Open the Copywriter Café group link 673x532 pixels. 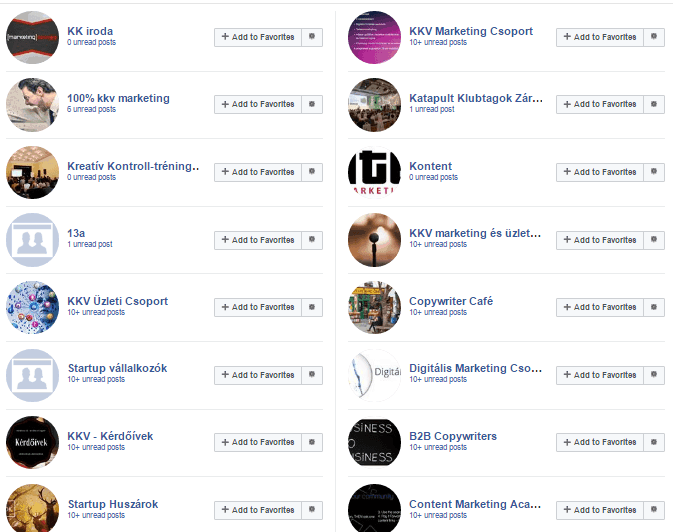[x=451, y=301]
